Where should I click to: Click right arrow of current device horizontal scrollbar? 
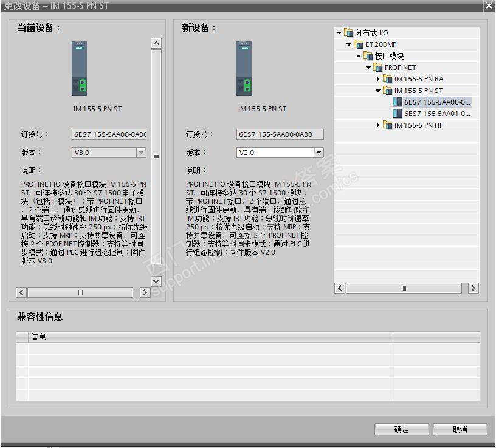coord(145,292)
